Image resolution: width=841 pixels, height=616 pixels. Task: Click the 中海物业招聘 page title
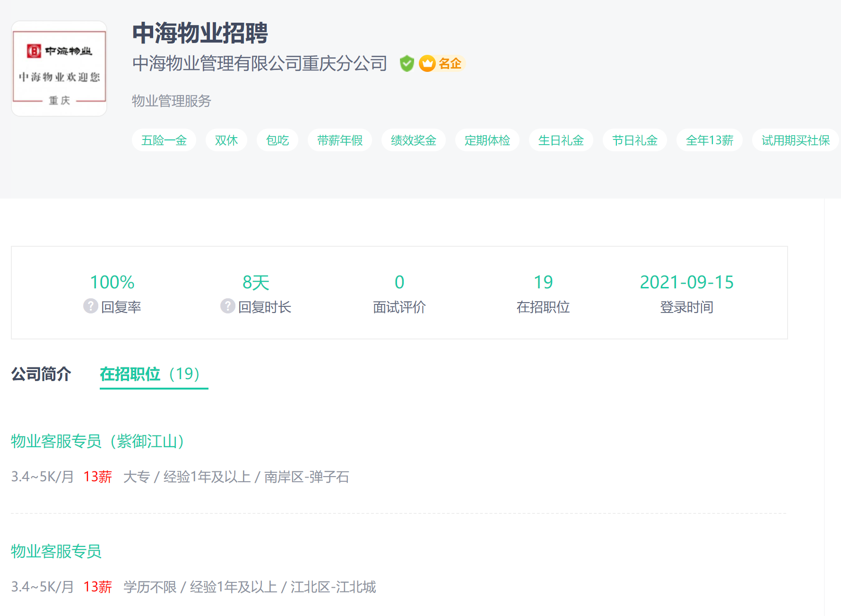[x=200, y=33]
